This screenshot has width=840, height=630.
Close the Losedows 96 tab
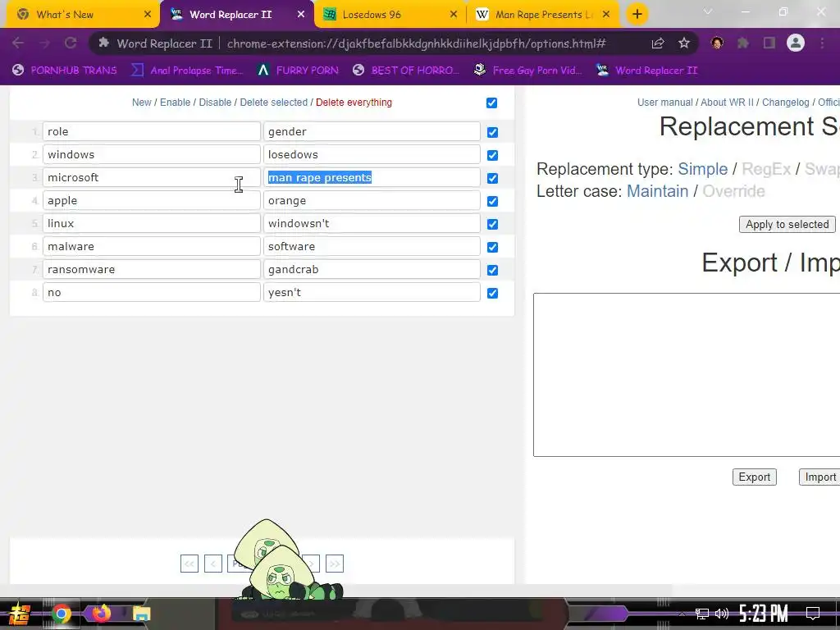coord(454,15)
